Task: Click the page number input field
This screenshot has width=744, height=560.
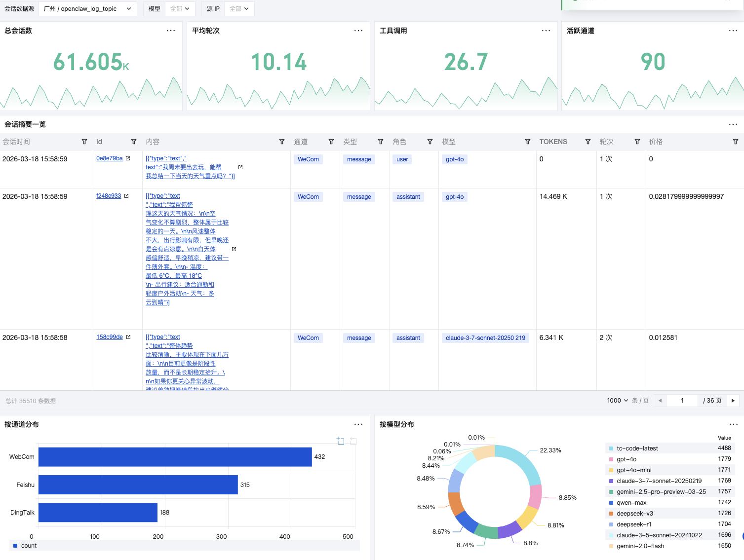Action: pos(682,401)
